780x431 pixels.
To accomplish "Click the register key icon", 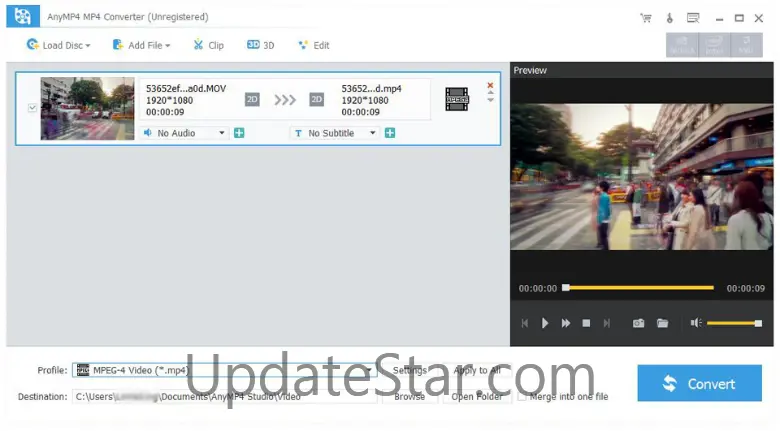I will [670, 18].
